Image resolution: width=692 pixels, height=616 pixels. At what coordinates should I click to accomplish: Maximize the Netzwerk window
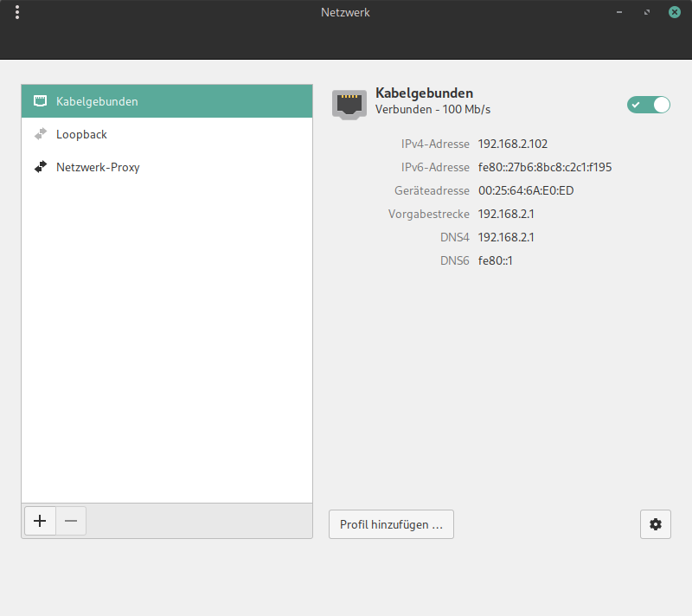[647, 12]
